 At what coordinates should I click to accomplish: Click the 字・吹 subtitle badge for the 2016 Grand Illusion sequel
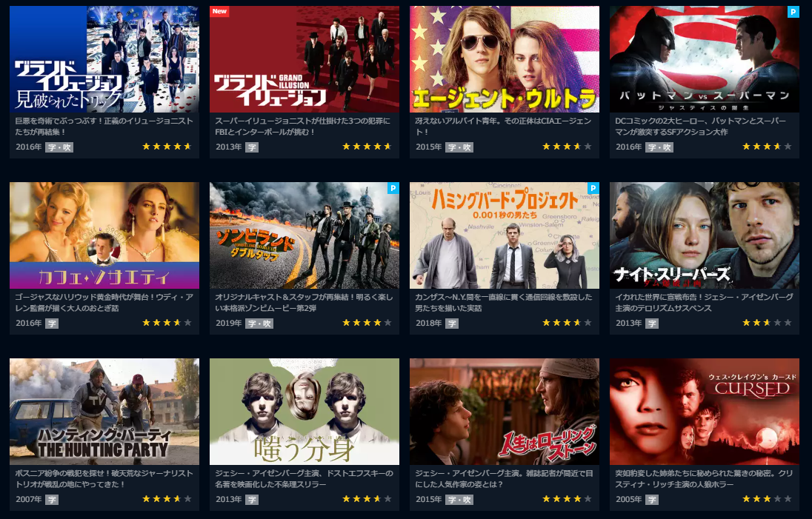click(59, 147)
